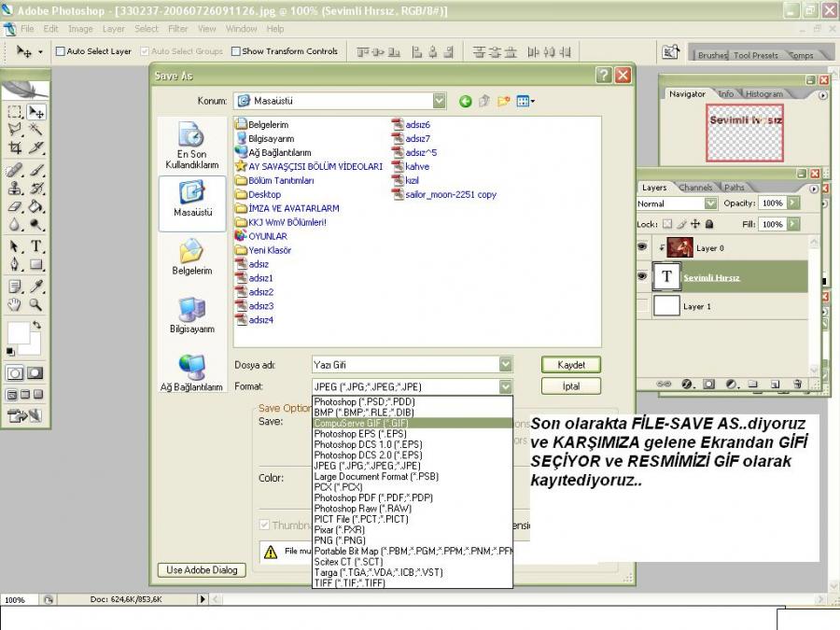The height and width of the screenshot is (630, 840).
Task: Swap foreground and background colors
Action: coord(36,325)
